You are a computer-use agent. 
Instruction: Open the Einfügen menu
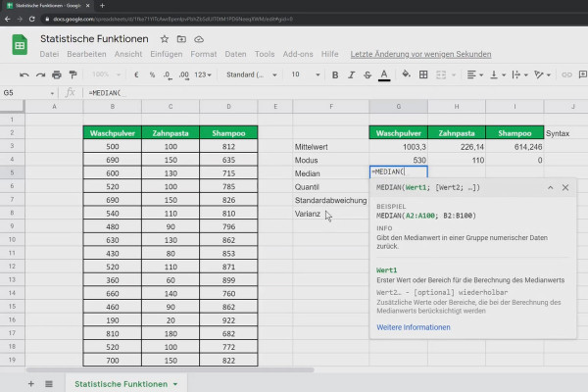click(x=167, y=54)
